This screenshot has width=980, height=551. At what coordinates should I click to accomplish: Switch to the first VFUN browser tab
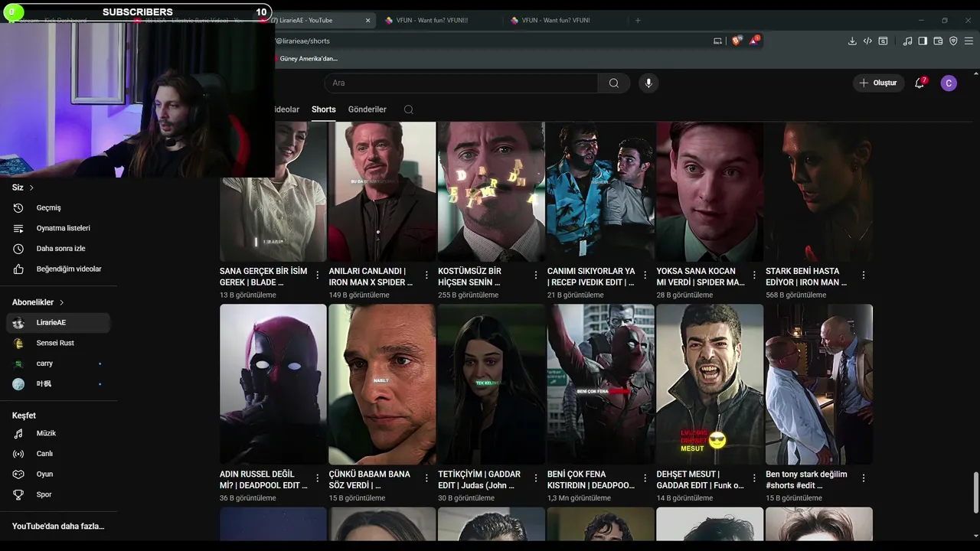coord(433,20)
